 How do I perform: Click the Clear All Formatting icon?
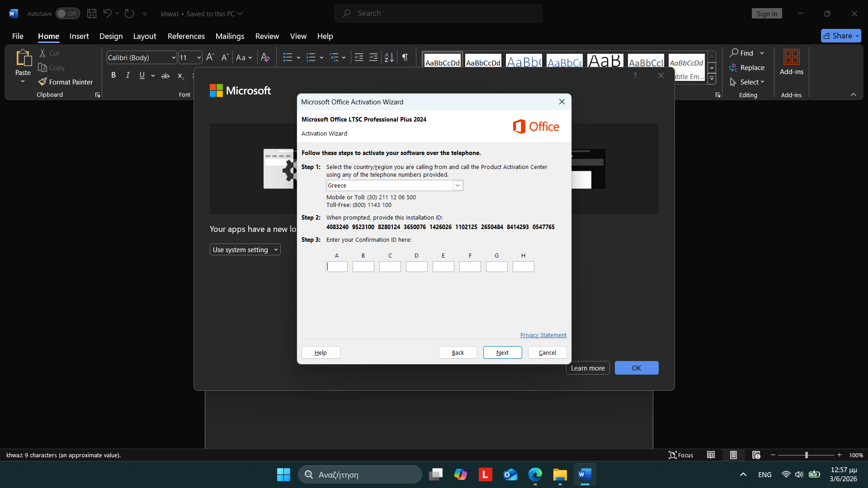click(265, 57)
